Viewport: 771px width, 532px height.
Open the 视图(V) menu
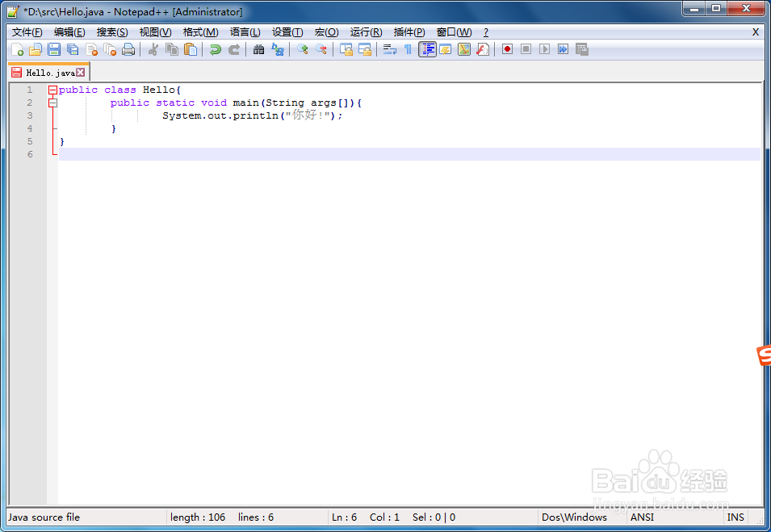(x=155, y=32)
